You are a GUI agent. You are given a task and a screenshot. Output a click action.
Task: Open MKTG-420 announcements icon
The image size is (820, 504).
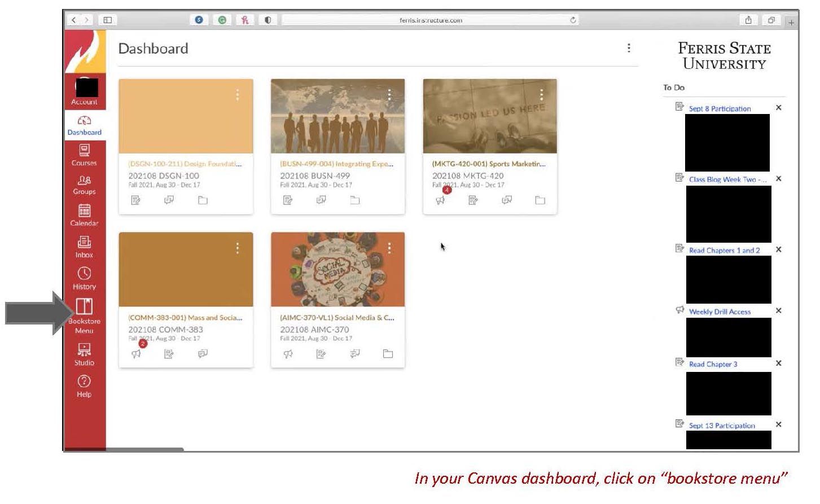(x=440, y=200)
